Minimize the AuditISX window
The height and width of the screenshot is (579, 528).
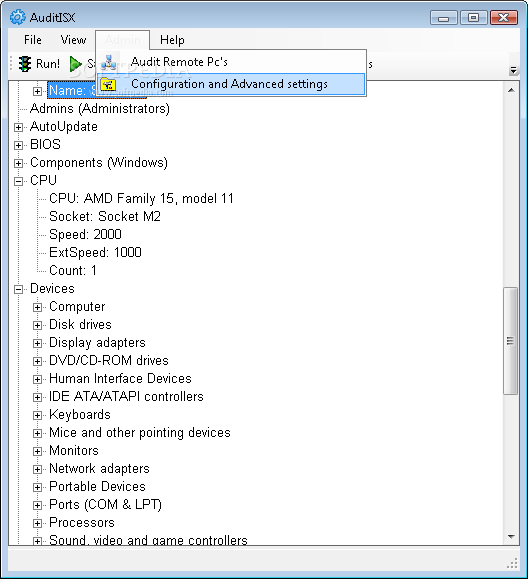point(443,18)
